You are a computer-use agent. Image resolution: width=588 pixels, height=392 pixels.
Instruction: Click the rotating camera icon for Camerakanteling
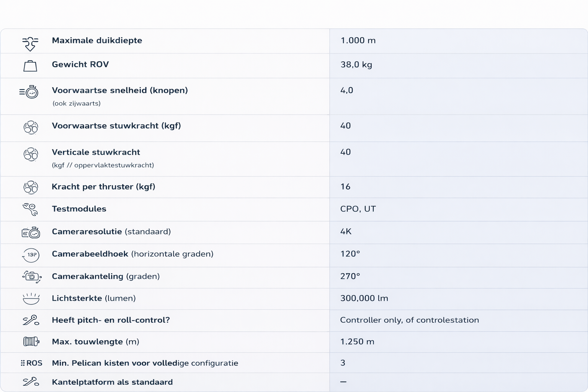click(31, 277)
